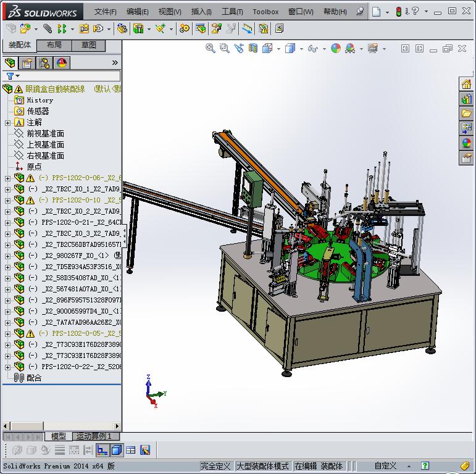476x474 pixels.
Task: Open the 编辑(E) menu
Action: [137, 12]
